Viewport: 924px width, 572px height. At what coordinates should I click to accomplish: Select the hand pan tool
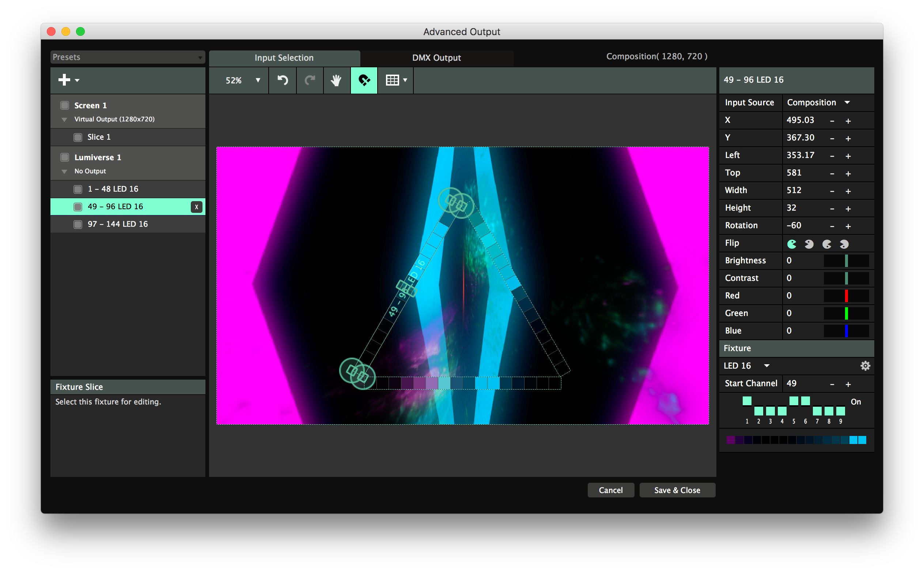tap(336, 80)
